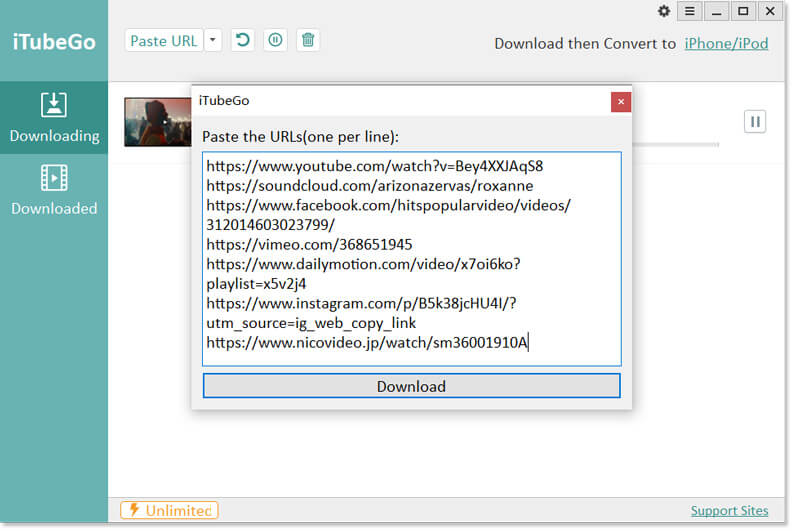Click inside the URLs text box
800x531 pixels.
pyautogui.click(x=411, y=258)
